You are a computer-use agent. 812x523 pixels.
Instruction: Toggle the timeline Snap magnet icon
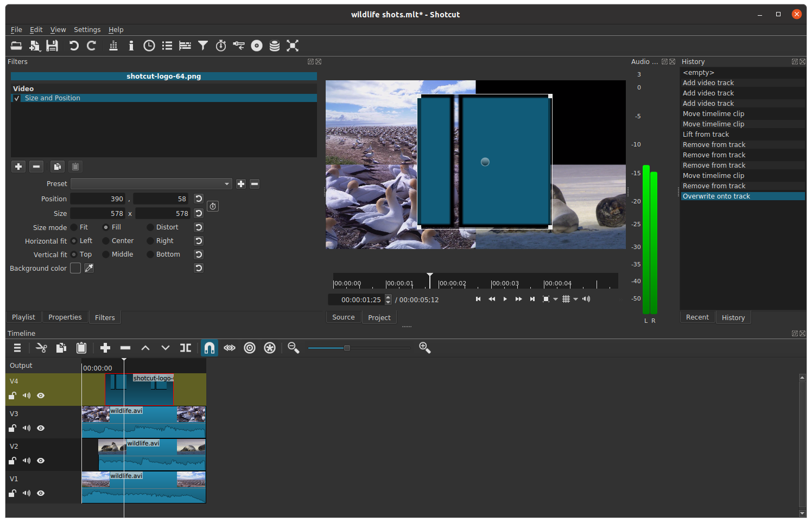pos(210,348)
